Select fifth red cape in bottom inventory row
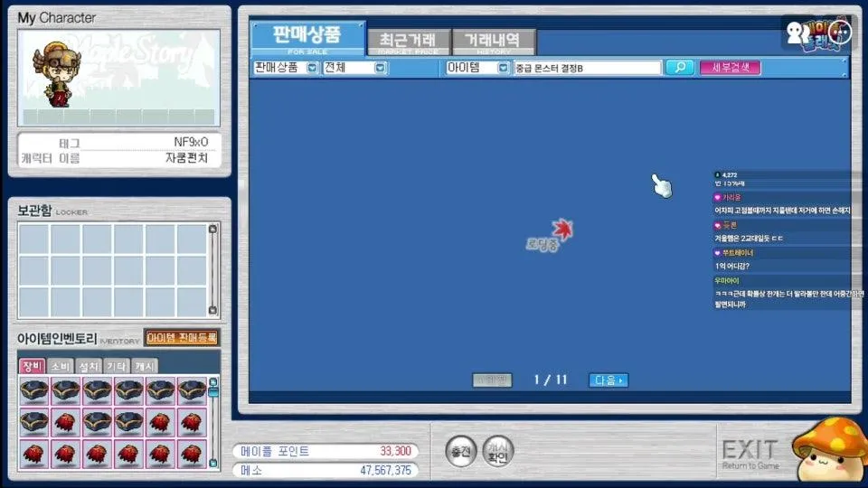Image resolution: width=868 pixels, height=488 pixels. [161, 455]
